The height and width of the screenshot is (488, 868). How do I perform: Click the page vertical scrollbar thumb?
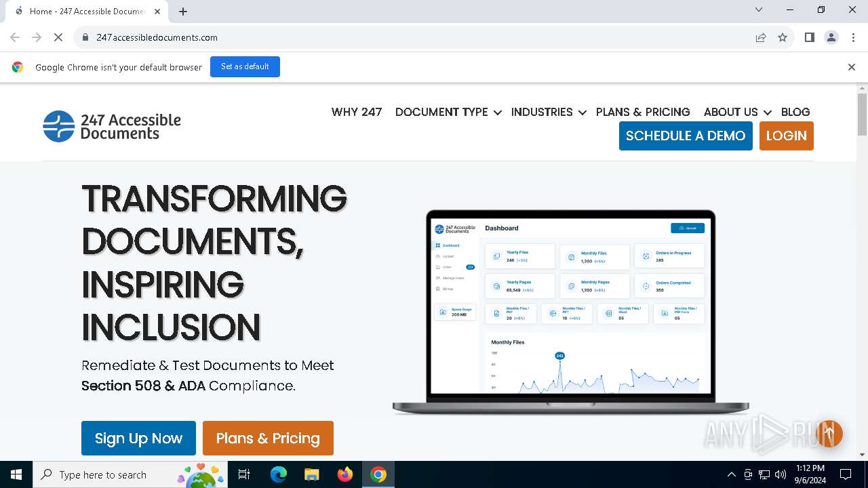click(x=862, y=114)
